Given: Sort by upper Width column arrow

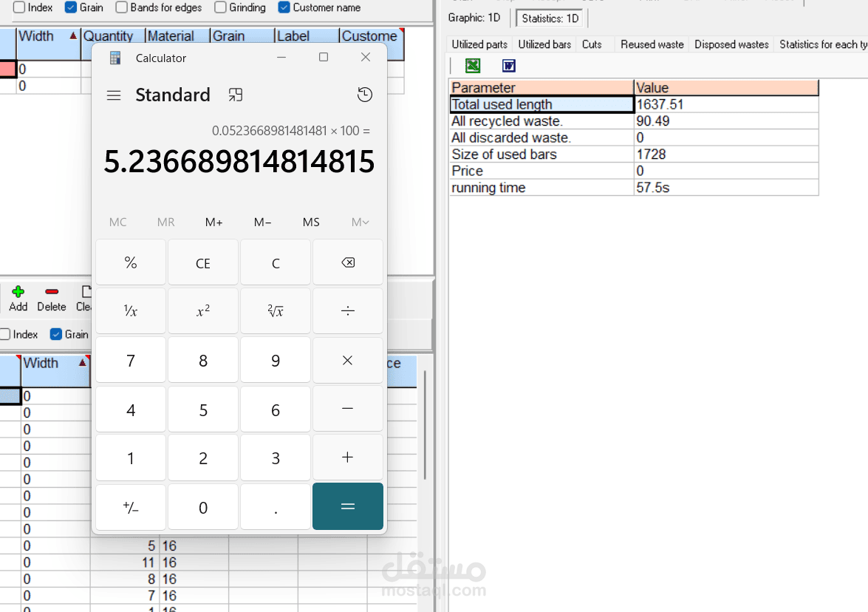Looking at the screenshot, I should [x=73, y=36].
